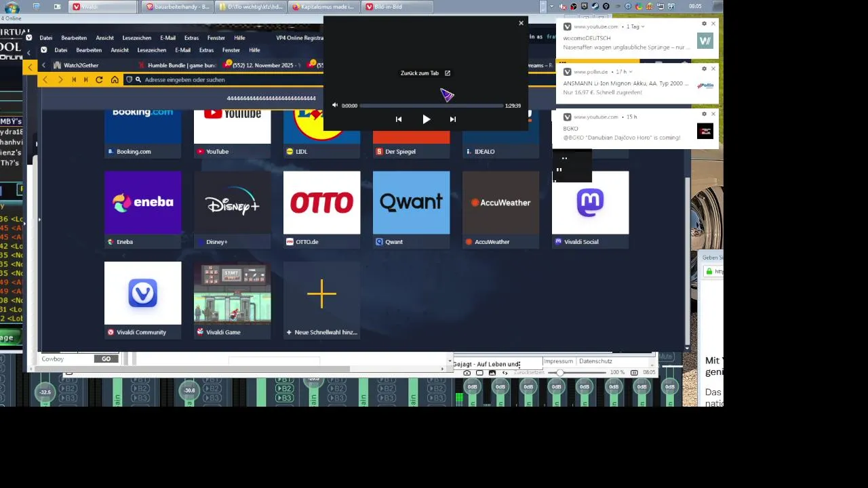Screen dimensions: 868x488
Task: Open the Steam tray icon
Action: pyautogui.click(x=595, y=6)
